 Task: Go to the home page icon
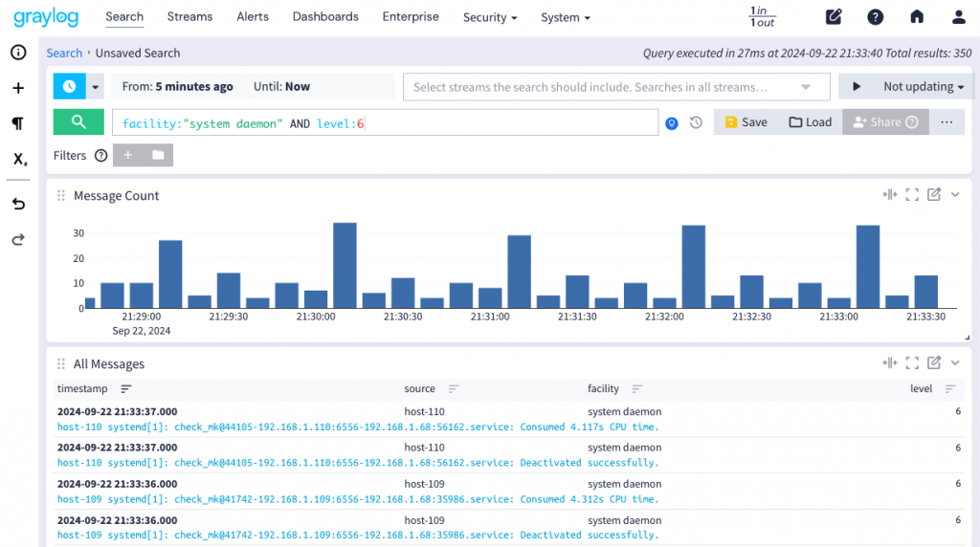point(917,17)
